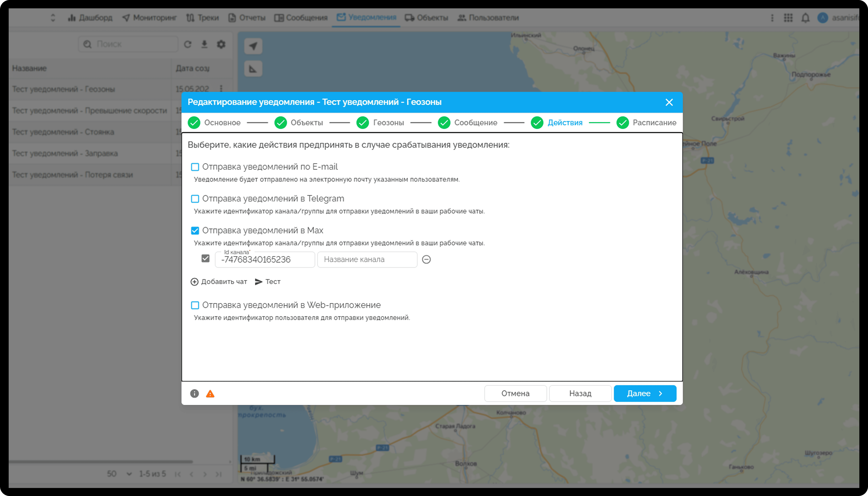Open the notifications bell icon

pos(805,18)
